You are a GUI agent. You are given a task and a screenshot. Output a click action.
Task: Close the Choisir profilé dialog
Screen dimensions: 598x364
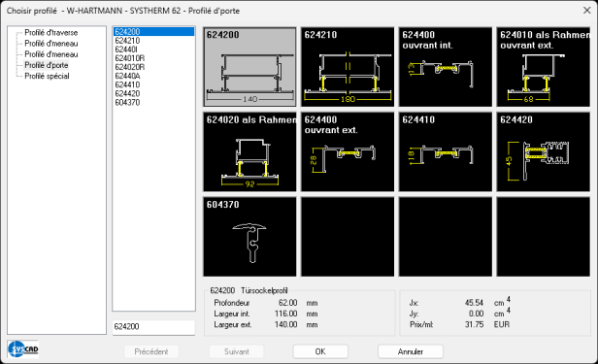[x=587, y=11]
